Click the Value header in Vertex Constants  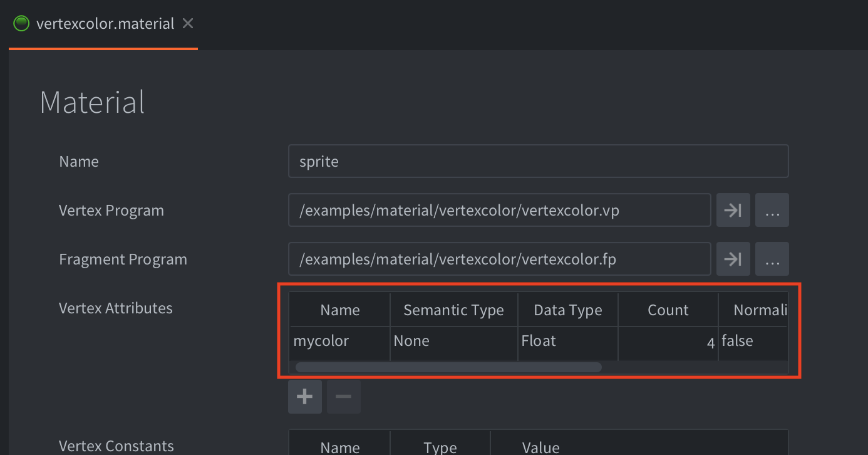click(541, 447)
